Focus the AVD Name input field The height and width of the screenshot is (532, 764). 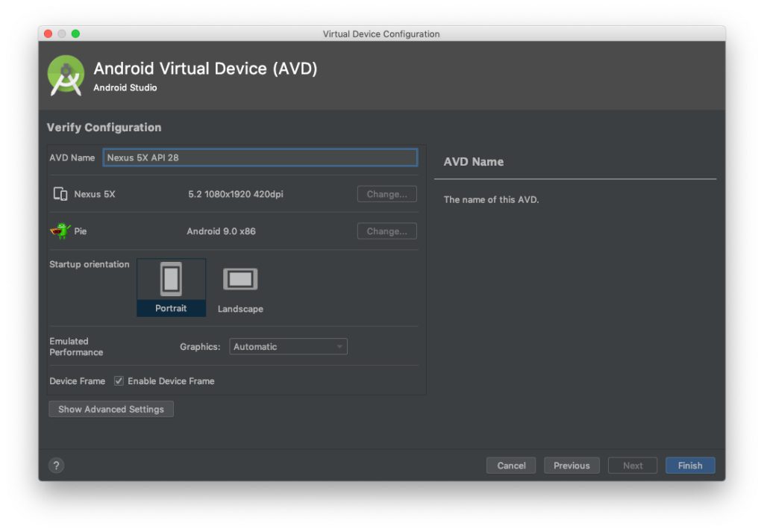coord(260,157)
